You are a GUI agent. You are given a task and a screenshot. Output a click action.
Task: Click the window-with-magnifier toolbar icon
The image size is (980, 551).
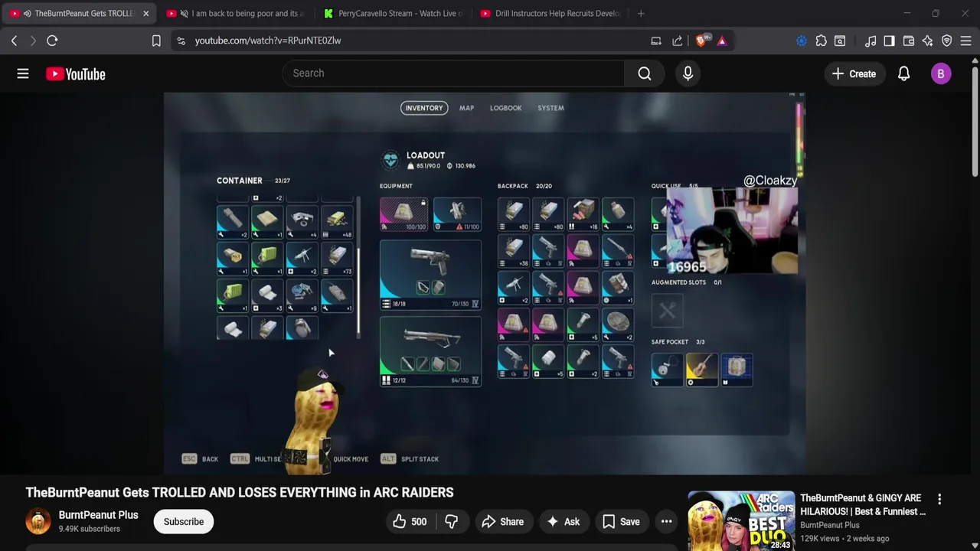[840, 41]
